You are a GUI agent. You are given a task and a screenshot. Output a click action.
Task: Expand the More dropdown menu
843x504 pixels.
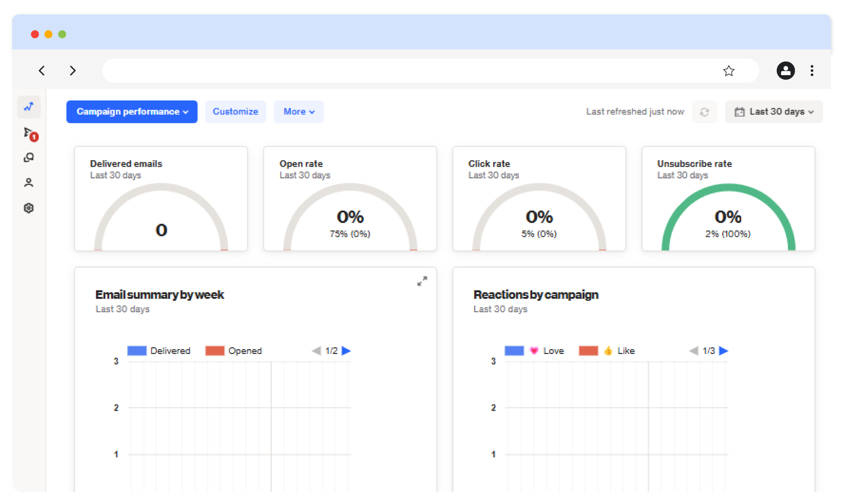(x=299, y=112)
